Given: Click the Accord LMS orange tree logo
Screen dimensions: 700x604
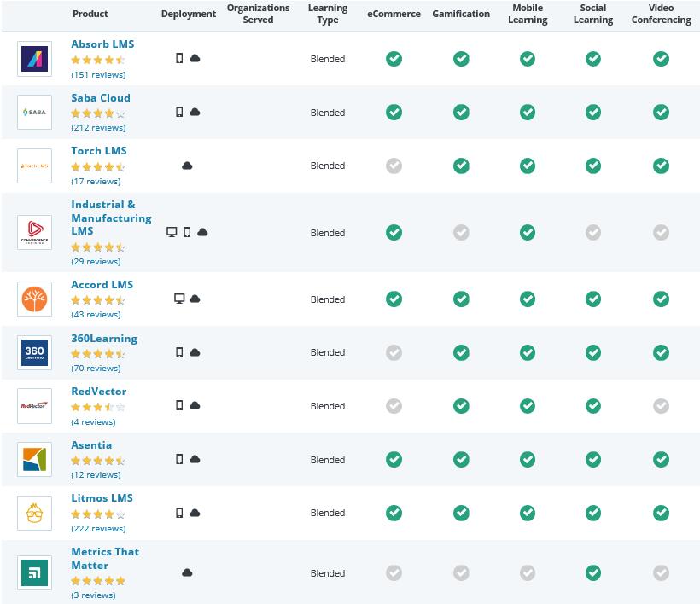Looking at the screenshot, I should (x=34, y=299).
